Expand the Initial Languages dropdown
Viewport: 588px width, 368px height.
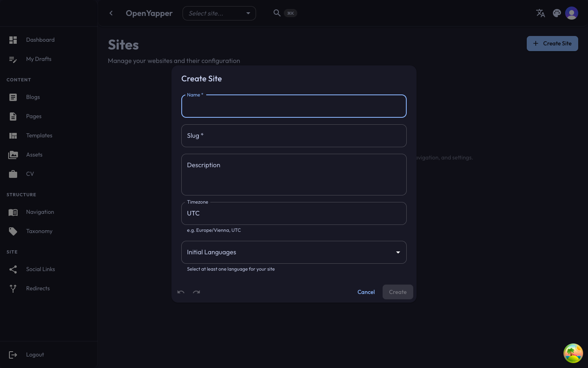click(397, 252)
